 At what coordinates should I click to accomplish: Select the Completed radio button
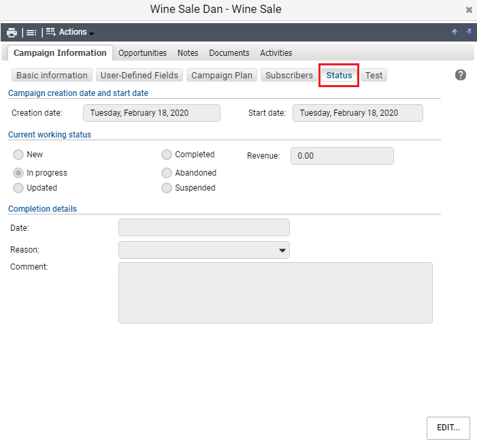(x=167, y=155)
